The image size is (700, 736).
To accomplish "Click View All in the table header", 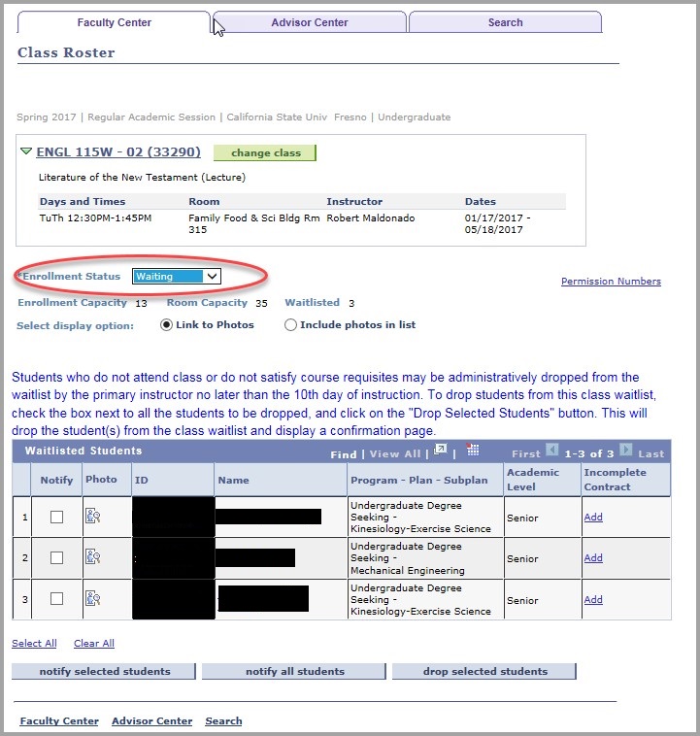I will pos(395,453).
